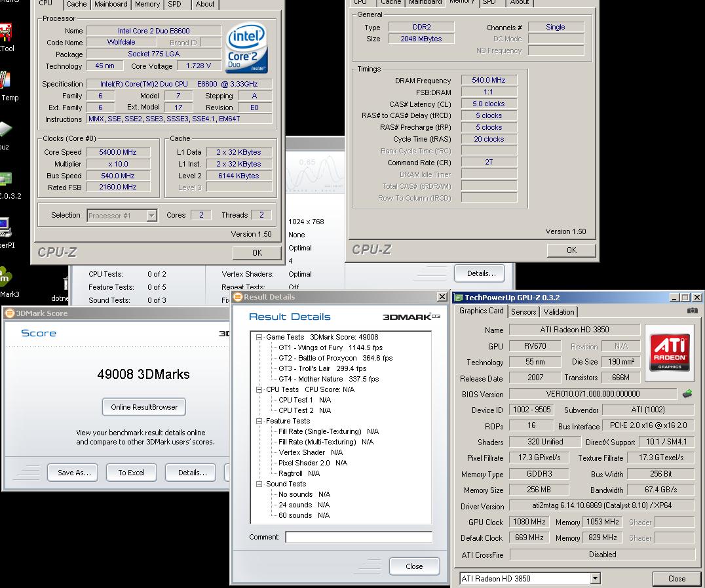The image size is (705, 588).
Task: Click the Level 2 cache 6144 KBytes value
Action: (x=238, y=176)
